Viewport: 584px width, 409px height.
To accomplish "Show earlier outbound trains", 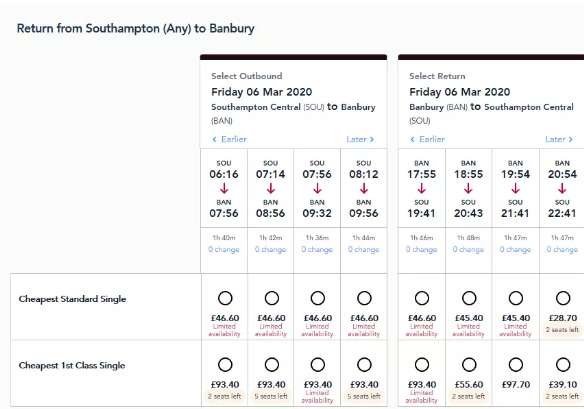I will (x=229, y=139).
